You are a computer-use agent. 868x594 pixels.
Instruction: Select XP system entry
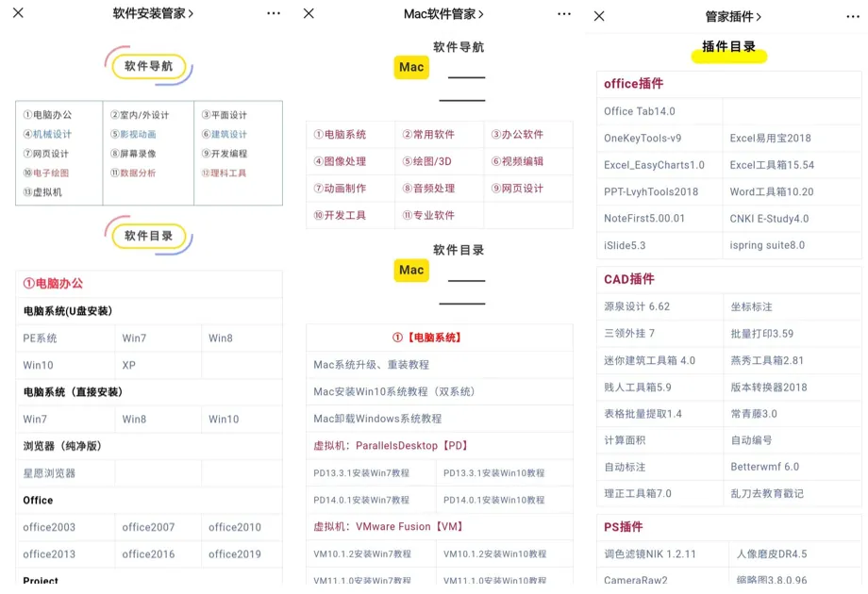pyautogui.click(x=129, y=365)
